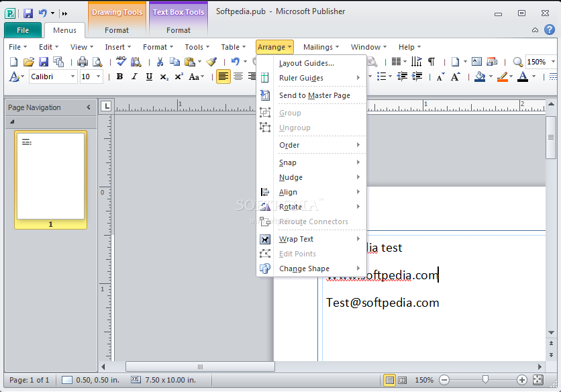The height and width of the screenshot is (392, 561).
Task: Click the Copy icon
Action: pyautogui.click(x=174, y=62)
